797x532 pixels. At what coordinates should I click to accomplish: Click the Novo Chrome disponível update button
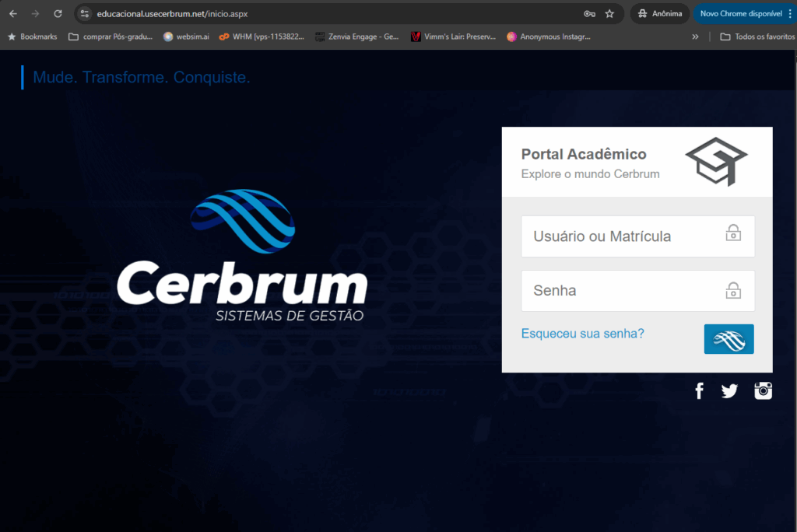click(x=741, y=14)
